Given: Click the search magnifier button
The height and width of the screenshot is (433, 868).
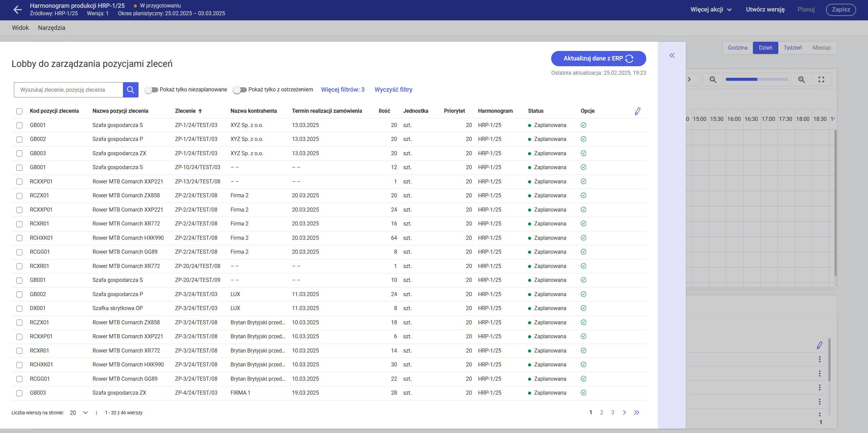Looking at the screenshot, I should click(130, 90).
